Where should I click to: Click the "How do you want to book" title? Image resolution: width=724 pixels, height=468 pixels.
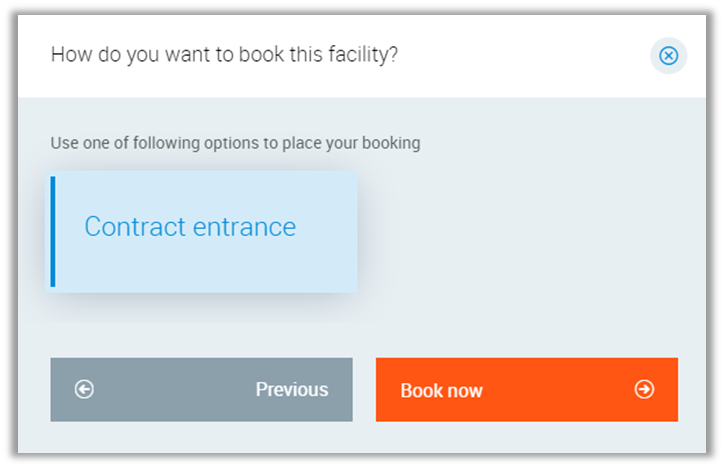click(224, 54)
